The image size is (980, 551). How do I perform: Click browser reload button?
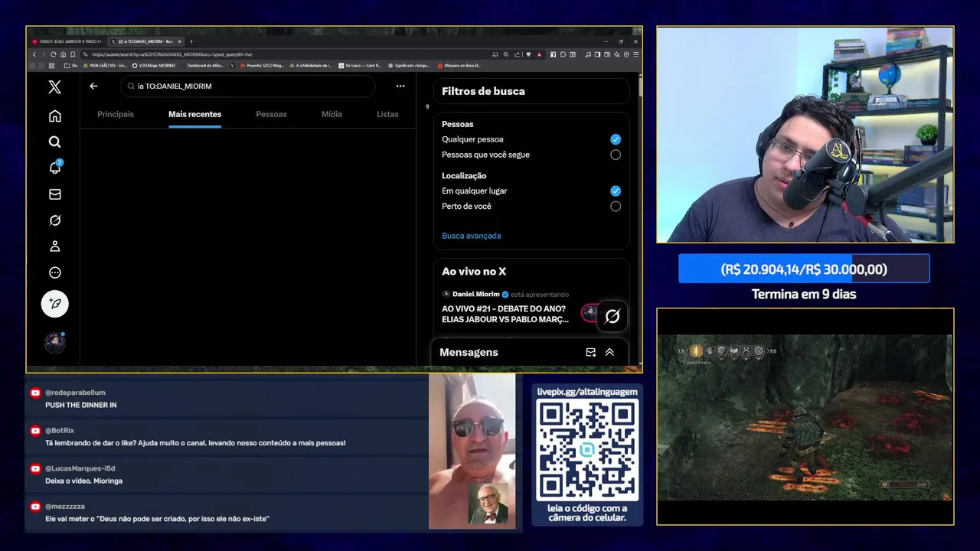click(53, 54)
